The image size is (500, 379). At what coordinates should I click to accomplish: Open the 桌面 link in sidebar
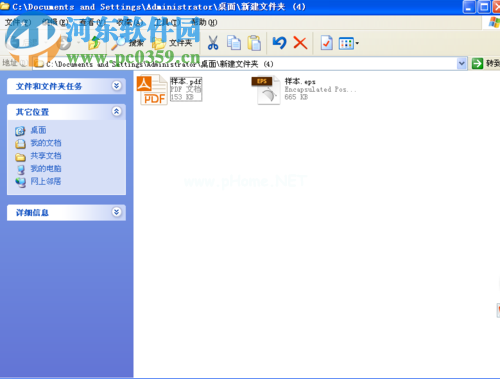tap(38, 130)
